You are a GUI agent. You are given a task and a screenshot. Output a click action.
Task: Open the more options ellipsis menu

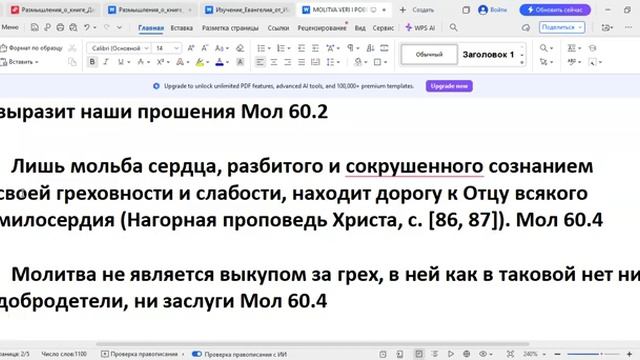[x=628, y=27]
